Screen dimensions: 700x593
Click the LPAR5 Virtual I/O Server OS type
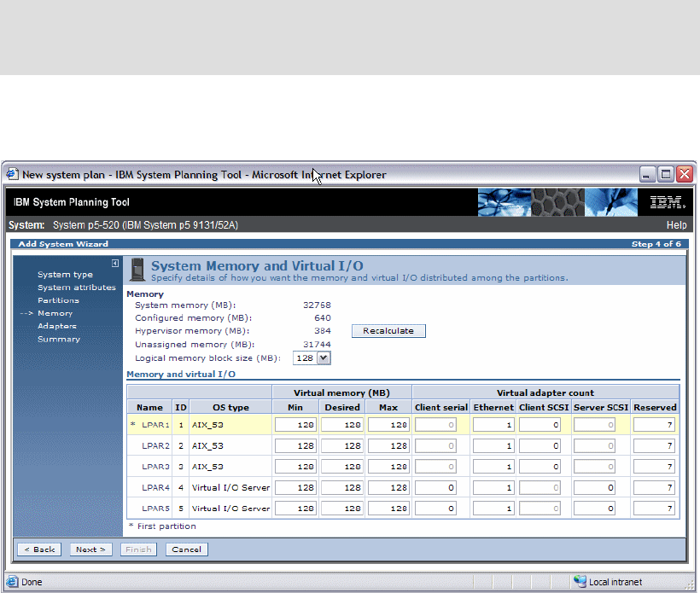point(230,509)
